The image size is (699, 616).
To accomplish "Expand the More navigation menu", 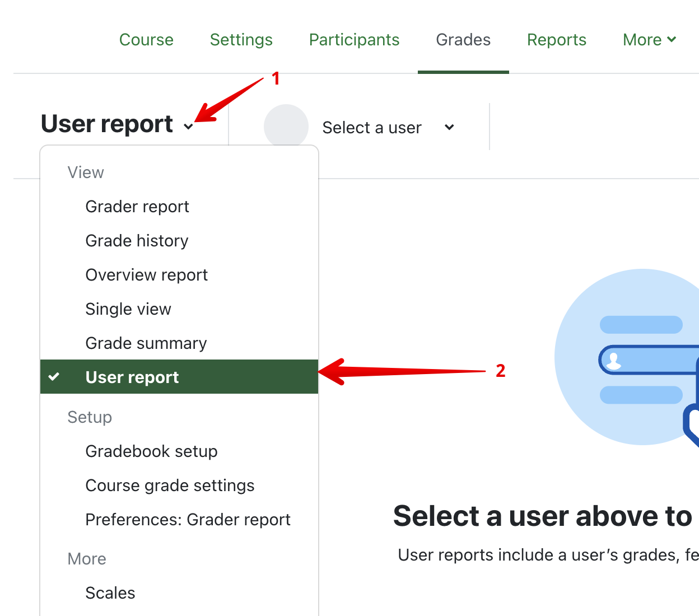I will coord(649,40).
